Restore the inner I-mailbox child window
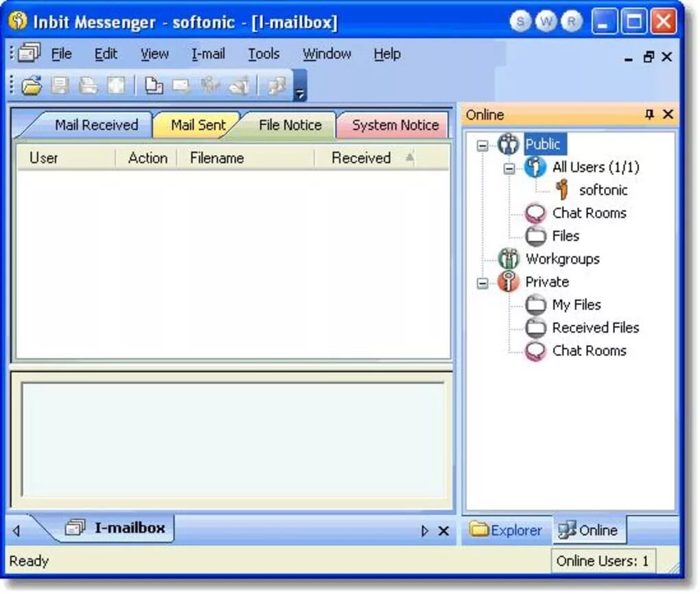Image resolution: width=700 pixels, height=594 pixels. 649,57
